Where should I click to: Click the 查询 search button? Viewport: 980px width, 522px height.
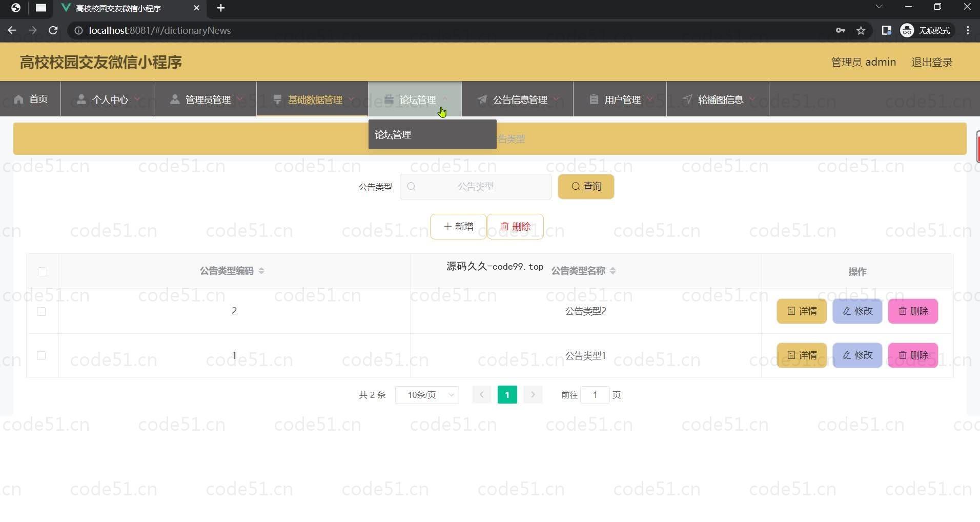[586, 186]
